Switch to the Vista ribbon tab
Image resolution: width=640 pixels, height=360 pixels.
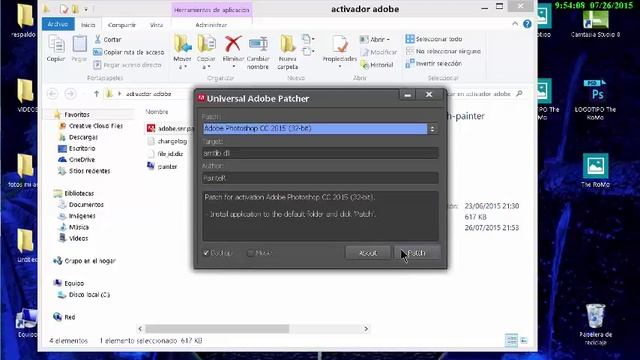[156, 25]
